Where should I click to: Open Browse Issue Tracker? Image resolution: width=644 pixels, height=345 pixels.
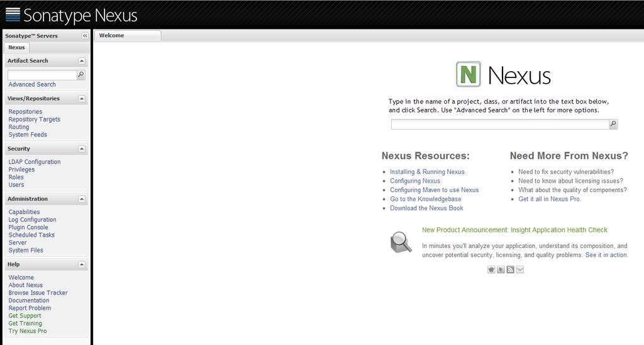(38, 293)
